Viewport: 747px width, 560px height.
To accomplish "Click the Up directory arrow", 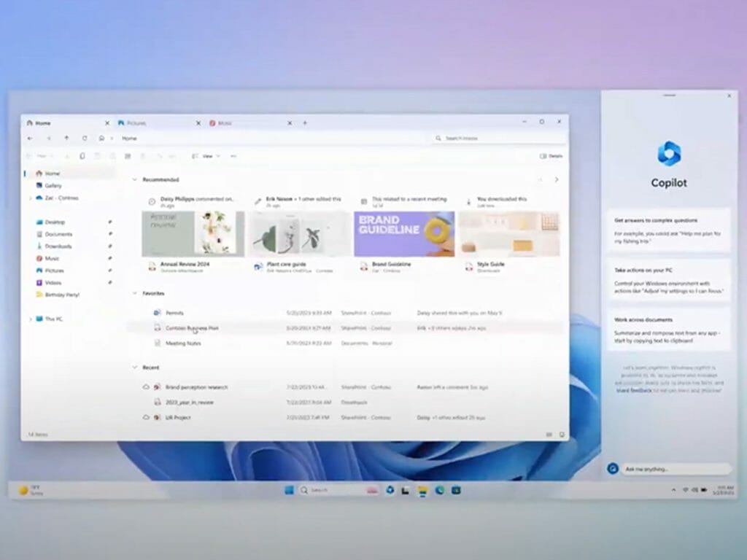I will pyautogui.click(x=66, y=138).
